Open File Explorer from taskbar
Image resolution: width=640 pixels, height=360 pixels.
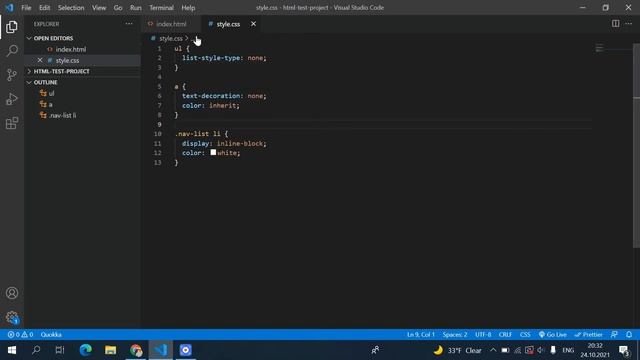coord(111,350)
